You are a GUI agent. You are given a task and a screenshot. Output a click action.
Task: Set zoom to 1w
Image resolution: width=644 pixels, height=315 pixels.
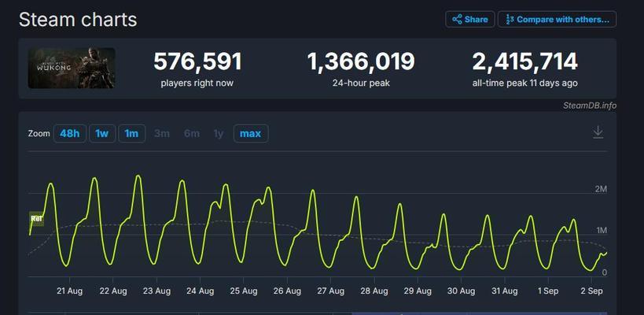pos(102,134)
